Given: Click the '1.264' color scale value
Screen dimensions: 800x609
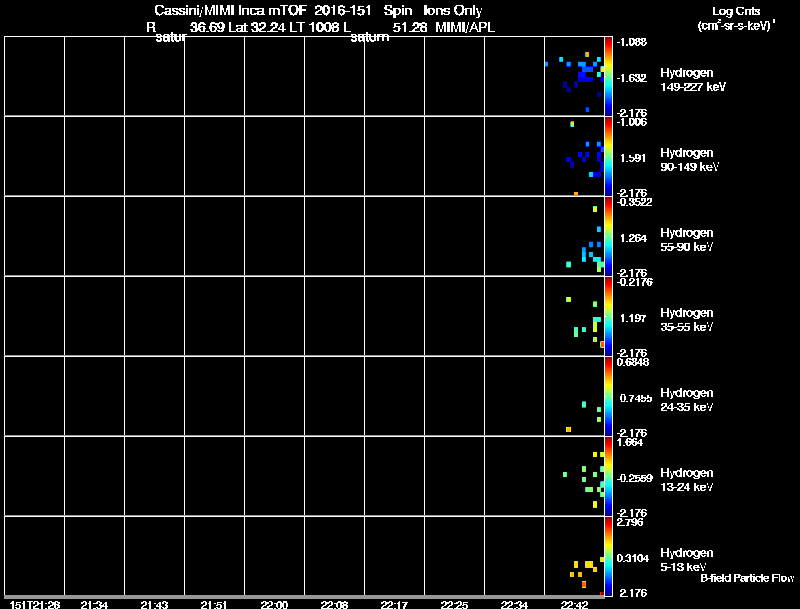Looking at the screenshot, I should [633, 238].
